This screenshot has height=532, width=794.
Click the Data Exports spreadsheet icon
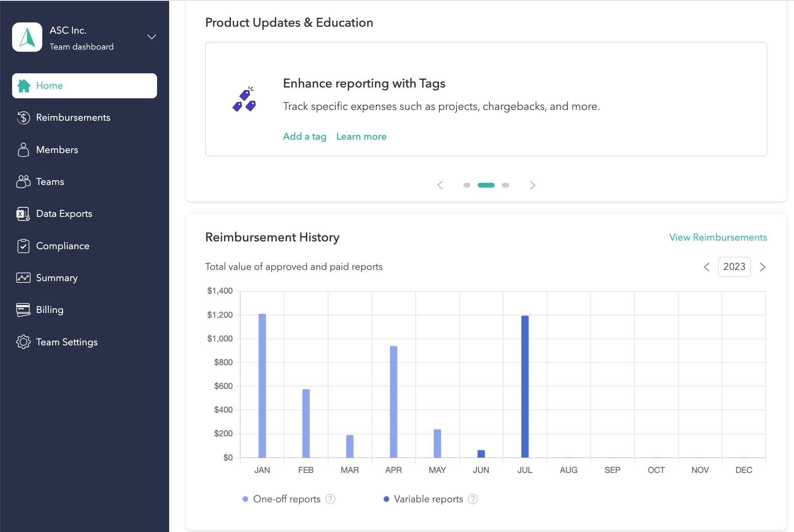[x=23, y=214]
